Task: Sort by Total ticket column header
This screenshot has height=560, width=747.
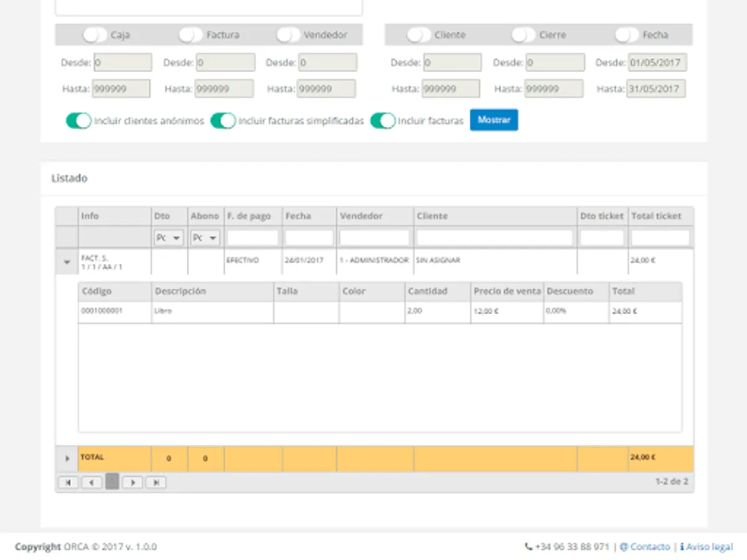Action: coord(660,216)
